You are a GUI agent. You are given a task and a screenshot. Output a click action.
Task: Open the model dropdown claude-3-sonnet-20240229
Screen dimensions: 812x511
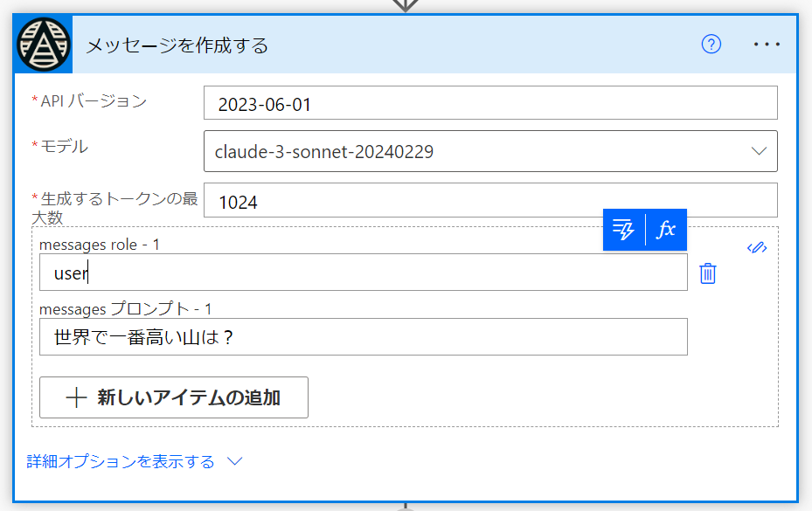tap(490, 151)
